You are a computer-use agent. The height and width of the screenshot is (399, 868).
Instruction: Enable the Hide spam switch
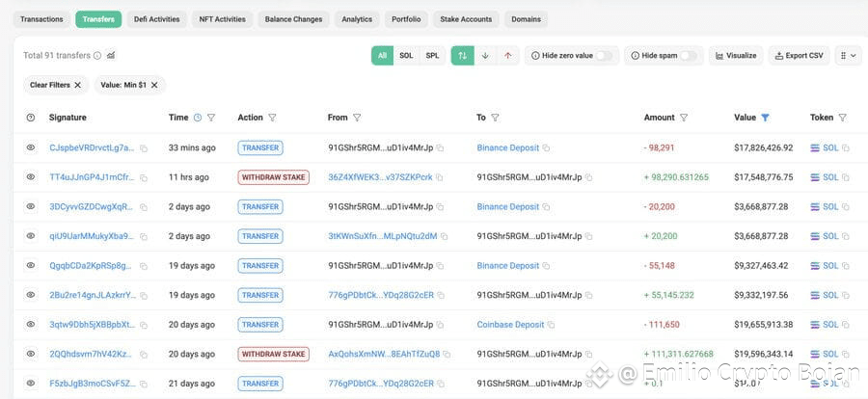coord(688,56)
